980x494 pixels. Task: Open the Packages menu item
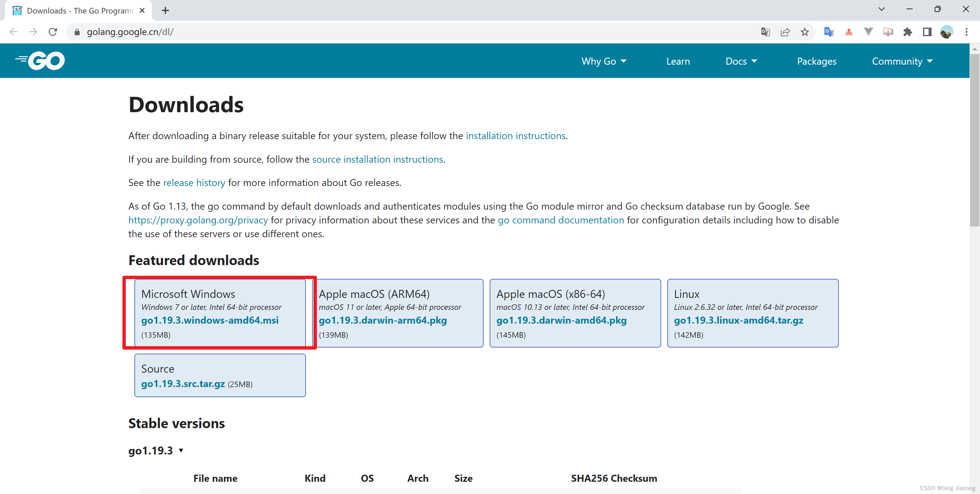(x=816, y=61)
